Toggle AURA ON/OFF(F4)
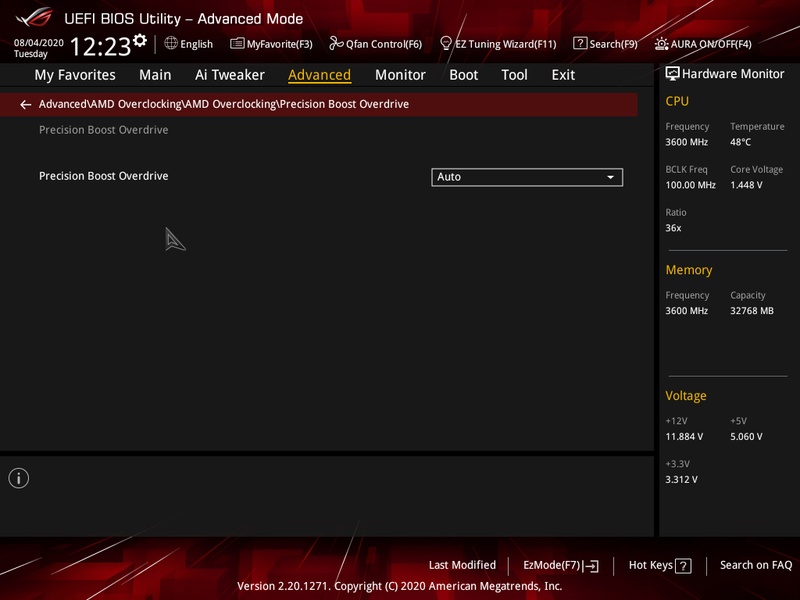This screenshot has height=600, width=800. coord(703,44)
